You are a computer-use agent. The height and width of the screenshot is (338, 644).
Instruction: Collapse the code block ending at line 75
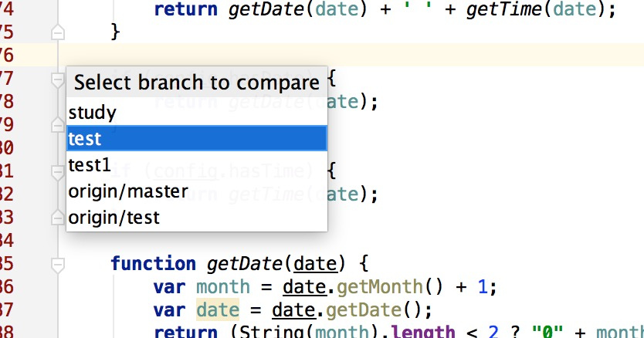(x=58, y=32)
